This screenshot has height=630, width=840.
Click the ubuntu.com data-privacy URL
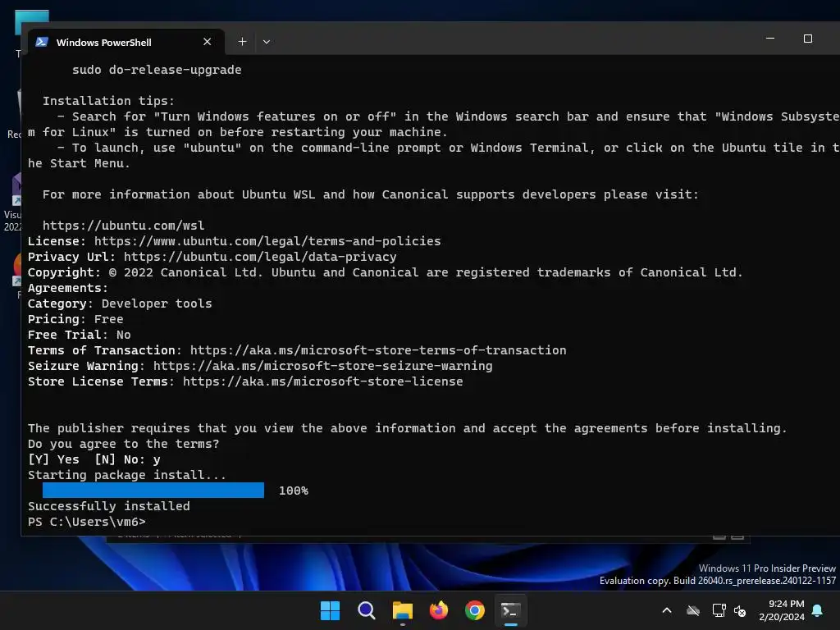(x=260, y=257)
